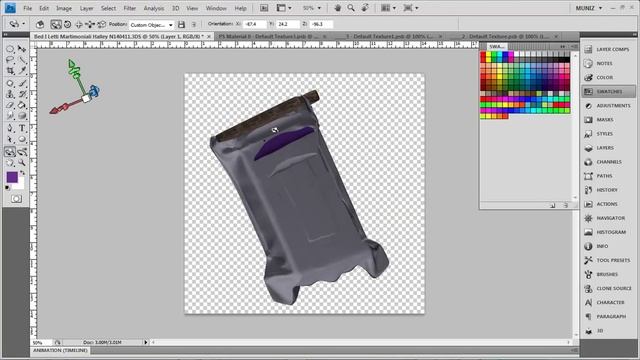Toggle Quick Mask mode
This screenshot has width=640, height=360.
click(x=16, y=199)
